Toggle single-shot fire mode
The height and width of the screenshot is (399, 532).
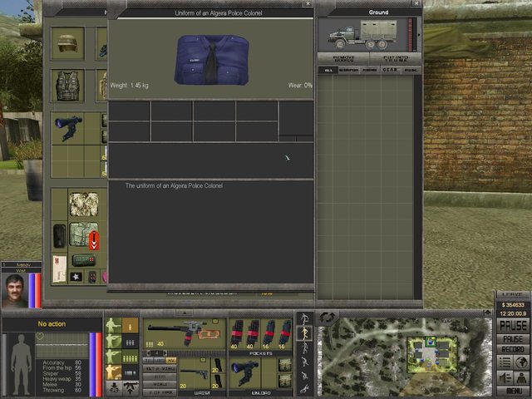pos(130,325)
